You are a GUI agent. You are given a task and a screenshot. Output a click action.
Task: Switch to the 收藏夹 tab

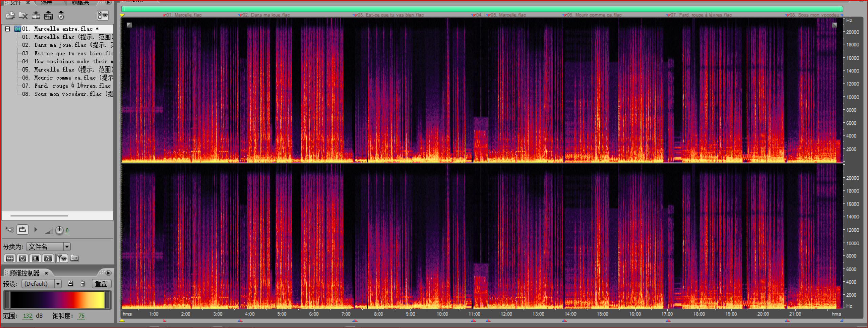(80, 2)
